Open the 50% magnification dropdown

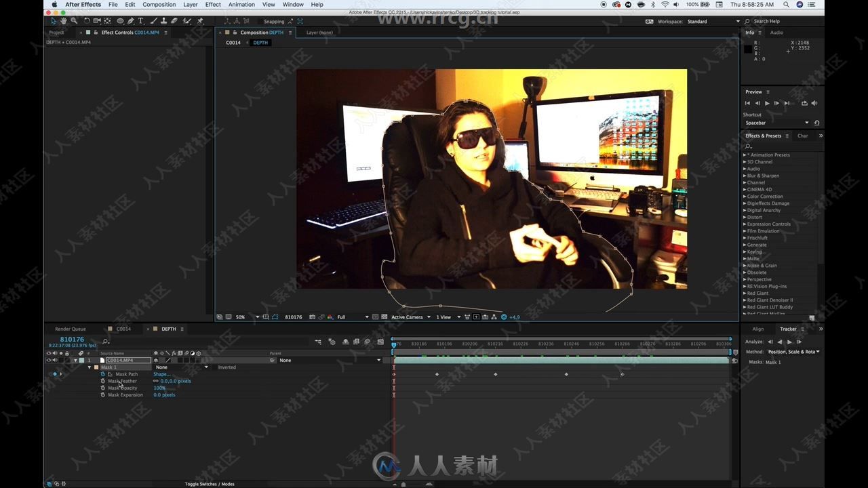[247, 317]
